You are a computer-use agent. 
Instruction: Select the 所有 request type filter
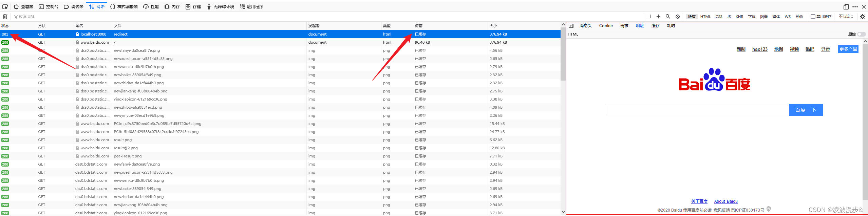(x=692, y=17)
